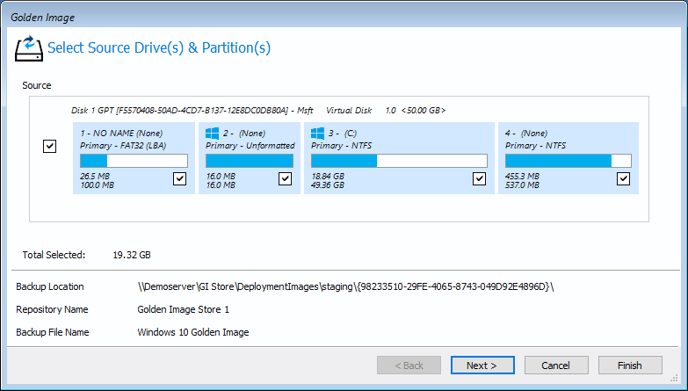The width and height of the screenshot is (688, 391).
Task: Deselect the C: NTFS partition checkbox
Action: point(479,179)
